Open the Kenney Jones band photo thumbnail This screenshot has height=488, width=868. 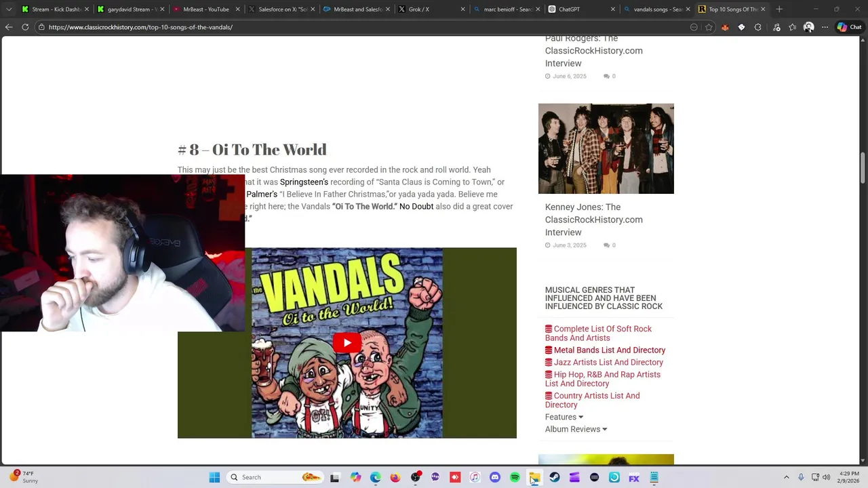pos(606,148)
